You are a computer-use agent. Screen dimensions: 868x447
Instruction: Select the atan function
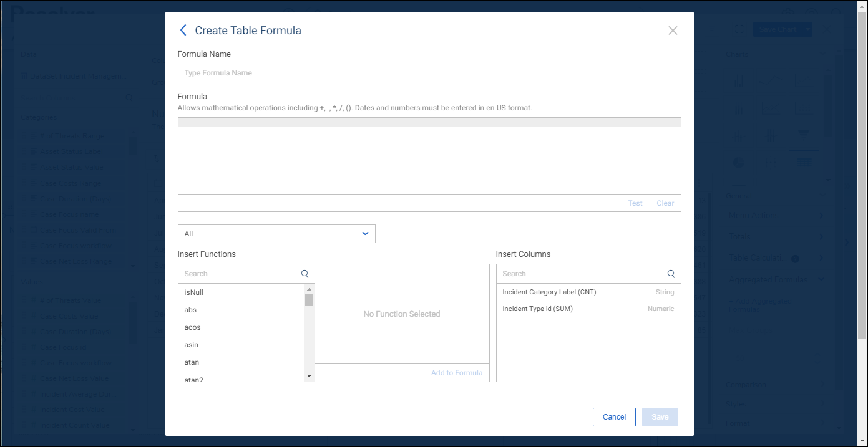click(x=192, y=362)
